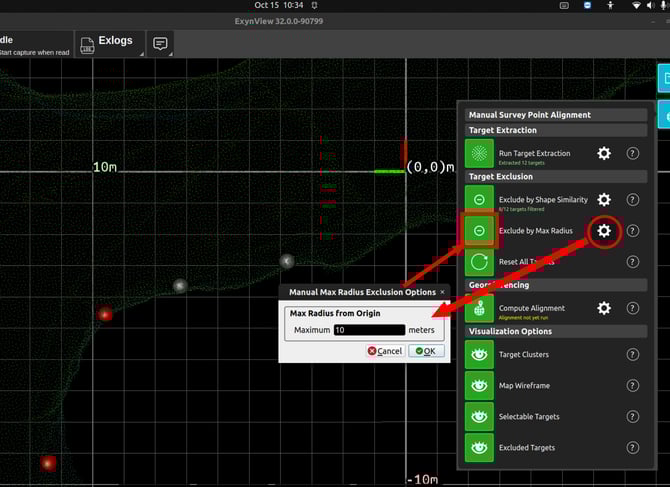This screenshot has width=670, height=487.
Task: Toggle Target Clusters visibility
Action: point(480,354)
